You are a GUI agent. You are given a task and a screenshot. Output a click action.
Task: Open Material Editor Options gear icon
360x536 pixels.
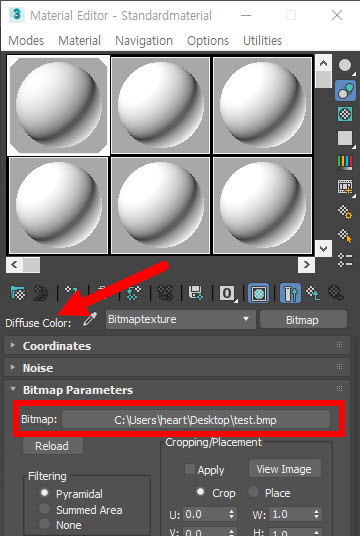(345, 212)
